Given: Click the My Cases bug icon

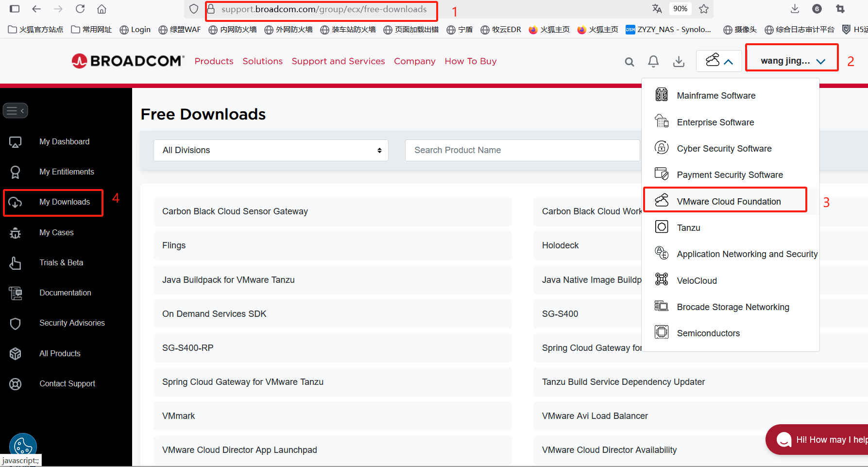Looking at the screenshot, I should click(x=16, y=233).
